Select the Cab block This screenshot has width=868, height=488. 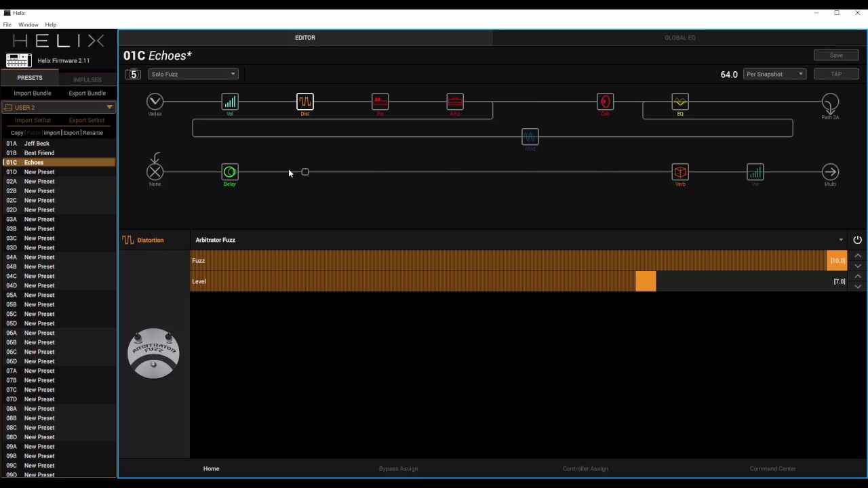click(x=605, y=102)
